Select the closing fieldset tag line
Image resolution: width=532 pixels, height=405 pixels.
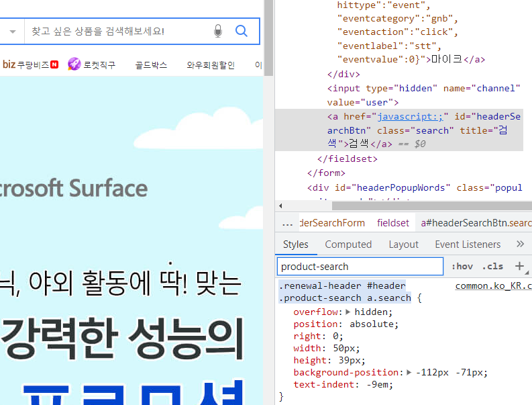click(347, 159)
